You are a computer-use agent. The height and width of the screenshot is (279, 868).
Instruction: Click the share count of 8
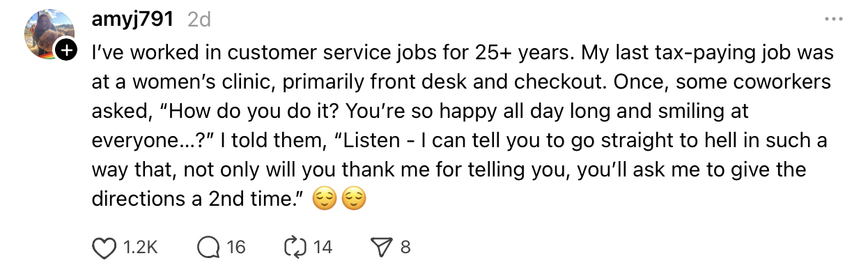click(405, 247)
